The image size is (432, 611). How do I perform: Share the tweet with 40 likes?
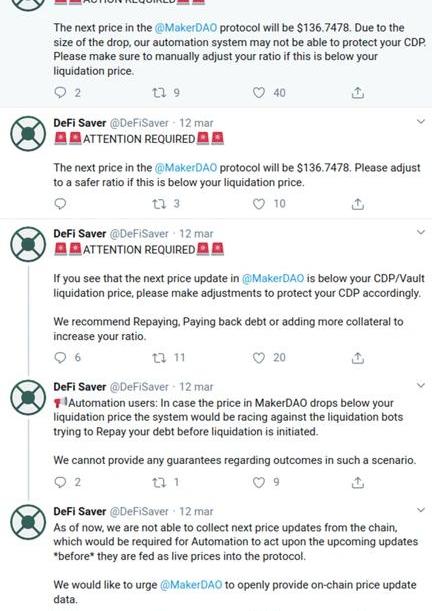point(358,92)
